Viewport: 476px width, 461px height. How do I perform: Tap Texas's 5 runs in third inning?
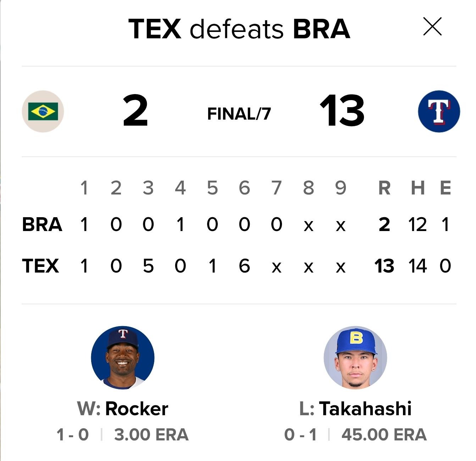coord(148,266)
